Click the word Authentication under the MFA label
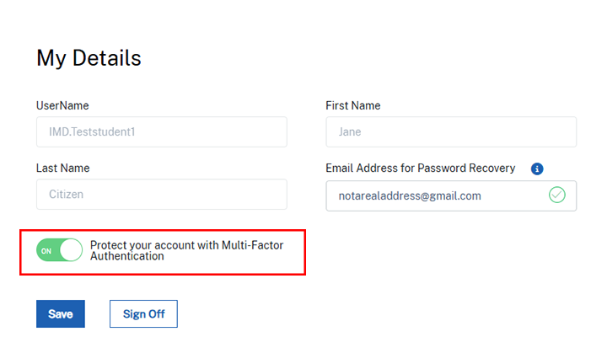607x364 pixels. click(127, 256)
